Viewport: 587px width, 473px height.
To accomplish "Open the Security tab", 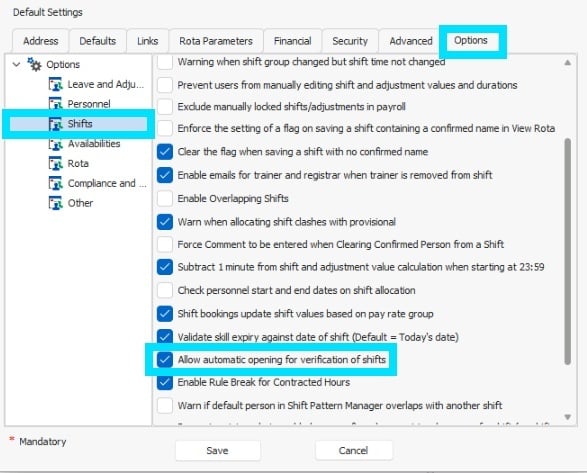I will click(x=350, y=41).
